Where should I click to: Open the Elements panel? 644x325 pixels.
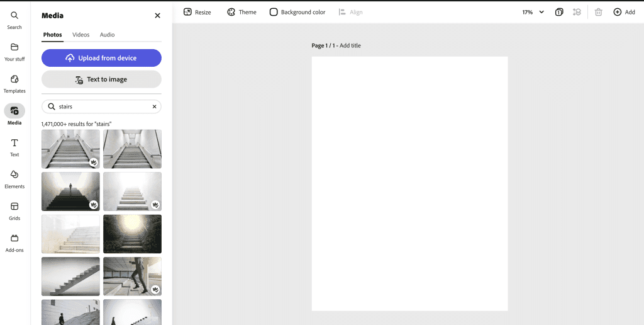point(14,180)
